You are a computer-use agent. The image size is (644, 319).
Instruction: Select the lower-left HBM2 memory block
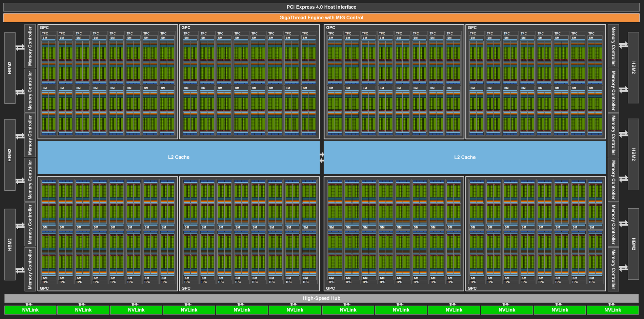point(10,244)
